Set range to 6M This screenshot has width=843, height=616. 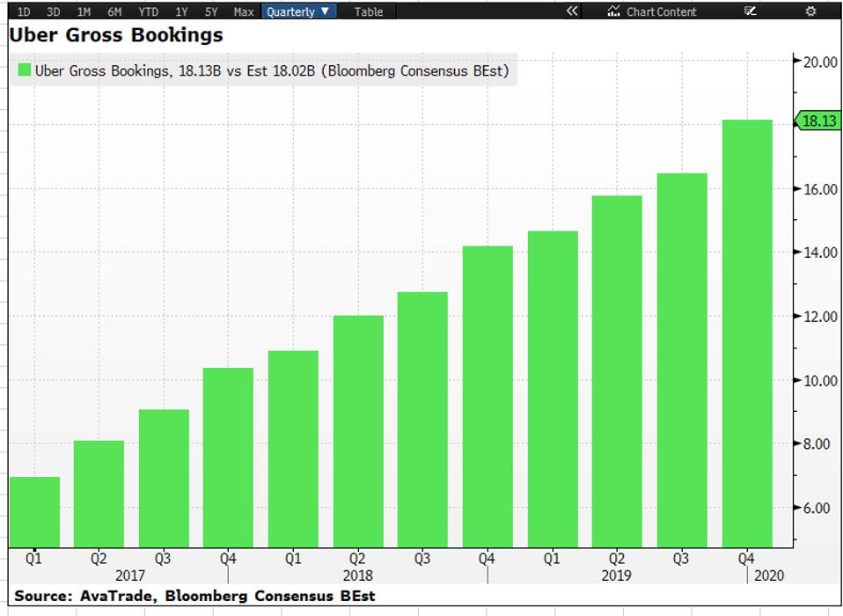click(x=114, y=11)
